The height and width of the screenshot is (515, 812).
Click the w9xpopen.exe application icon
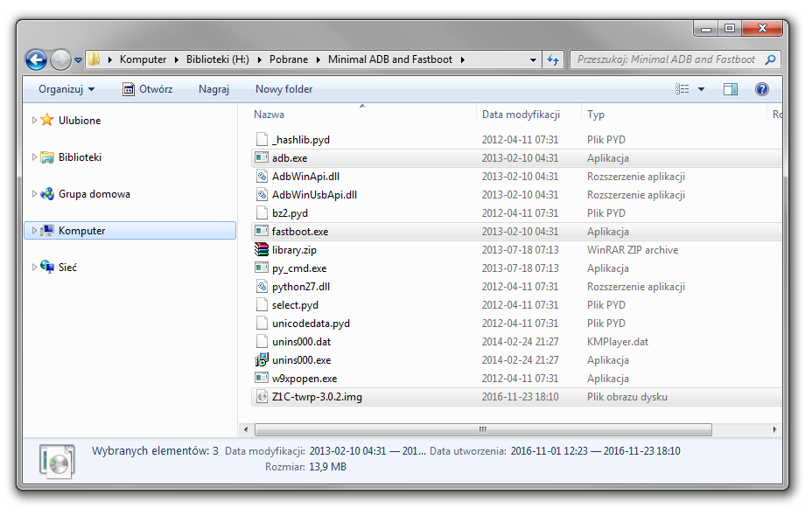262,378
